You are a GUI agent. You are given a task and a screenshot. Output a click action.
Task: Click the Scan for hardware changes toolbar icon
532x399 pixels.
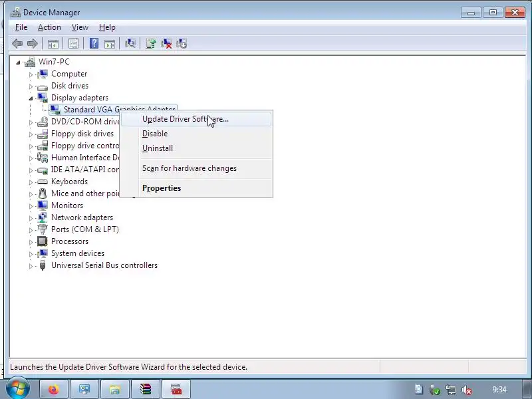click(130, 43)
